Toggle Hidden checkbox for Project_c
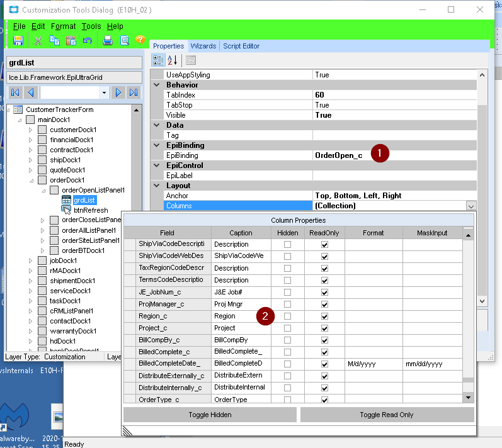This screenshot has width=502, height=448. [x=287, y=328]
